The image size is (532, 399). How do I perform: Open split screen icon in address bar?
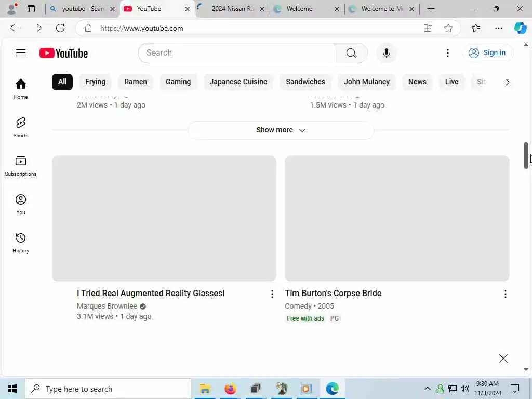point(428,28)
